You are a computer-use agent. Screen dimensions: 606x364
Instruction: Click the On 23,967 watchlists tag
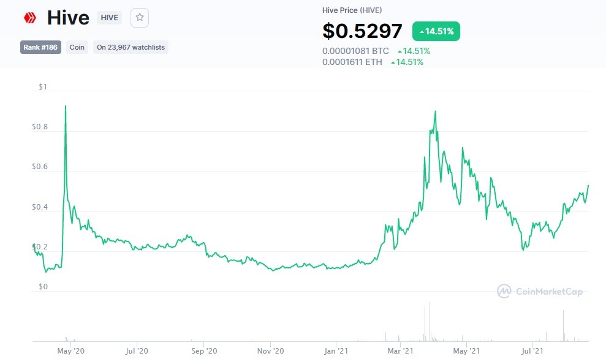click(x=131, y=47)
